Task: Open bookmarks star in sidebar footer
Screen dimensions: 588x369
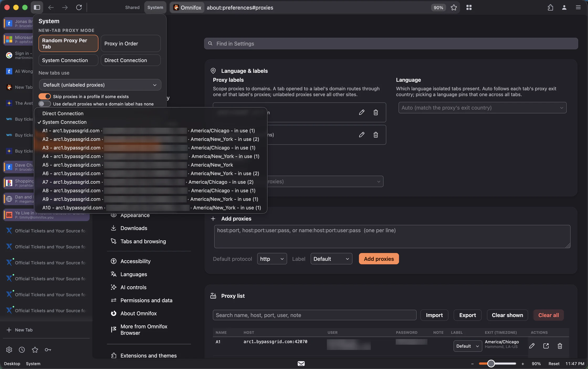Action: coord(35,350)
